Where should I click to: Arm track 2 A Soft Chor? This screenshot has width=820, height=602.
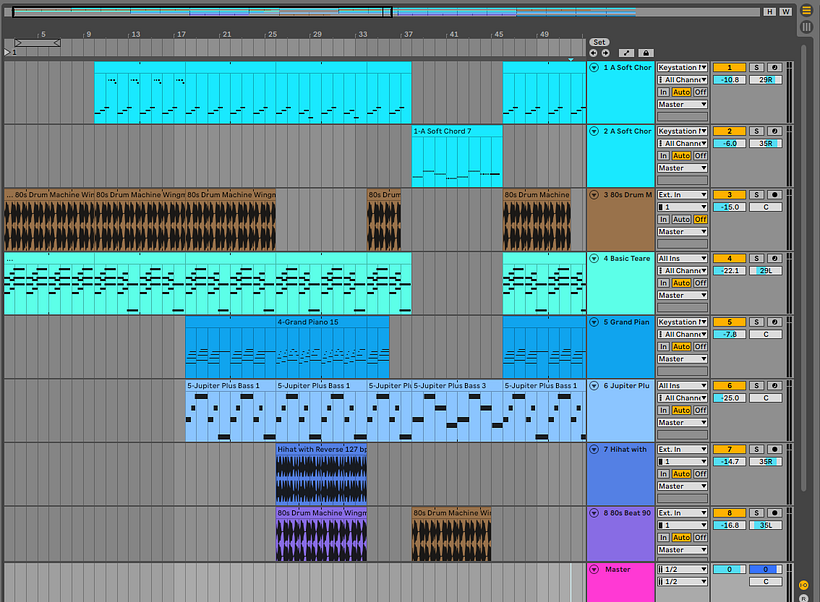[775, 131]
